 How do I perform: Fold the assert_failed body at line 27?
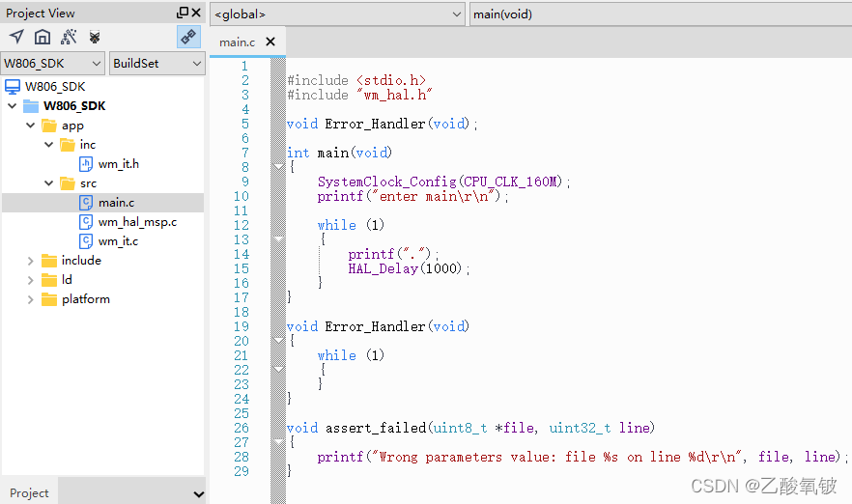tap(279, 441)
